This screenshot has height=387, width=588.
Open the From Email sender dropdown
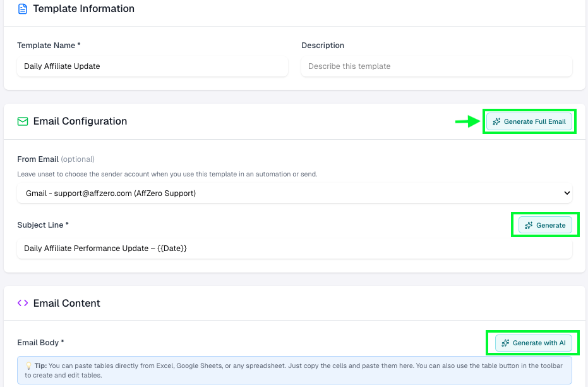click(294, 193)
